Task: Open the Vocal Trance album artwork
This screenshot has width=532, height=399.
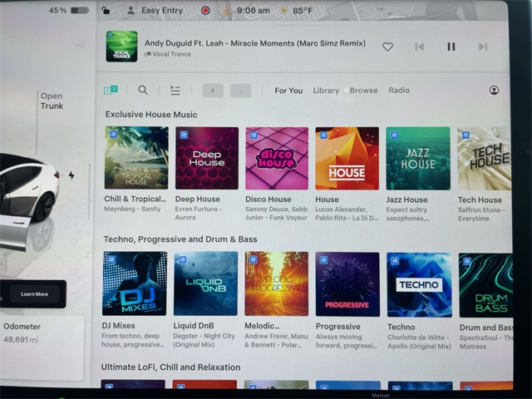Action: [x=122, y=47]
